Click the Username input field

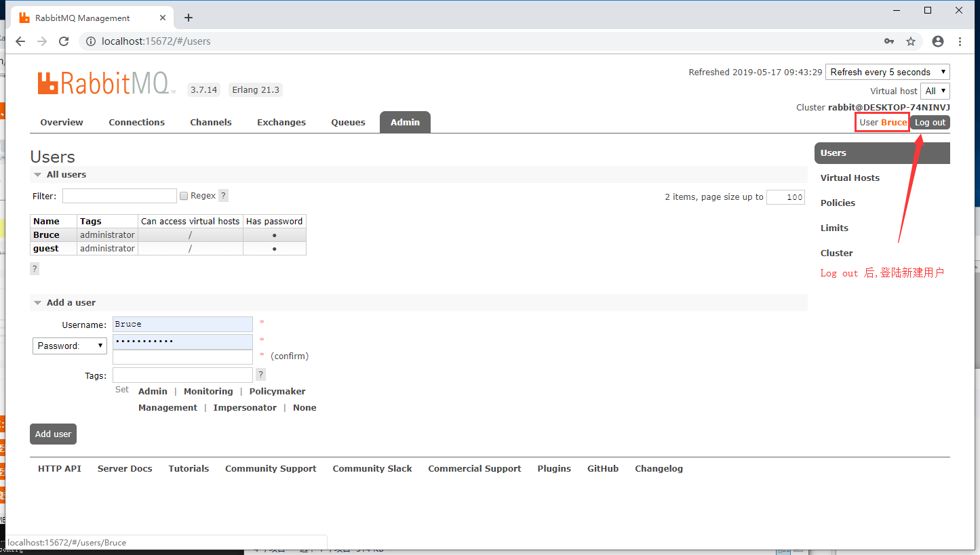182,324
